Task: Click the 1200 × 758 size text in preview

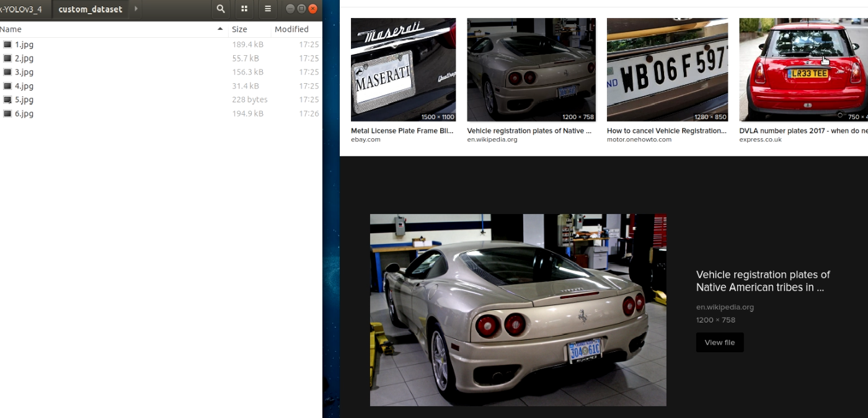Action: (715, 320)
